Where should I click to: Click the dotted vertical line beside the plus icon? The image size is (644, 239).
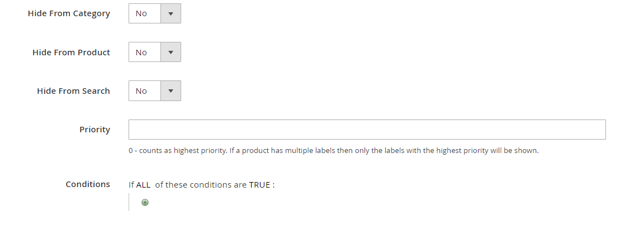[129, 202]
